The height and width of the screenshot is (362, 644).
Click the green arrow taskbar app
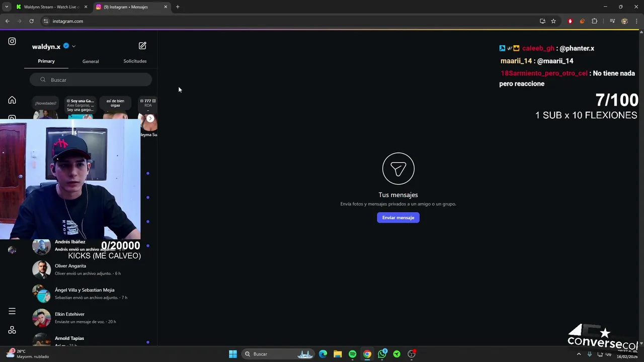(397, 354)
